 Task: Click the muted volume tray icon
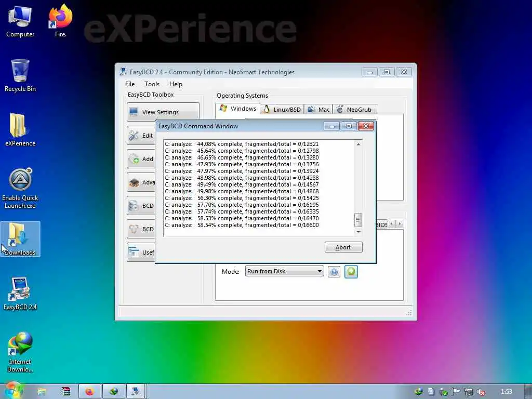[x=481, y=392]
